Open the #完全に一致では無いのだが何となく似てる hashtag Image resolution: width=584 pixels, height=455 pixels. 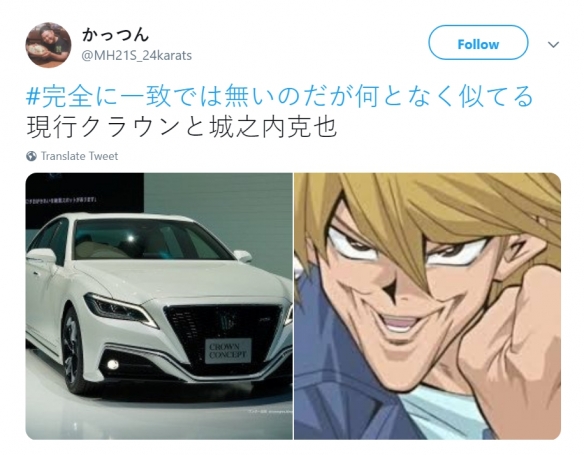[x=280, y=96]
